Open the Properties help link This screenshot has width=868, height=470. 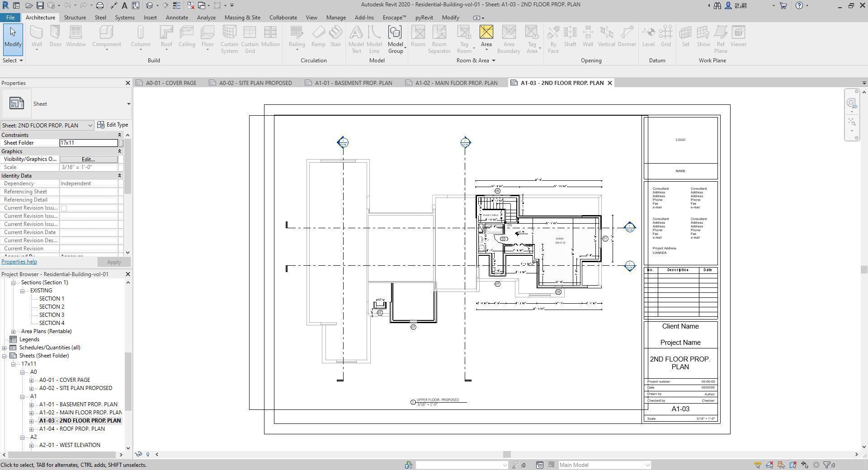19,262
